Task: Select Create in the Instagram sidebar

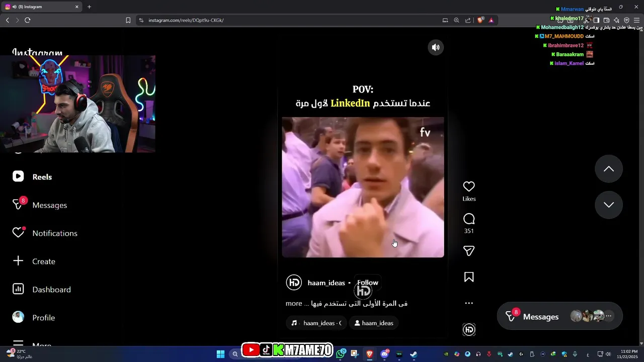Action: pos(34,261)
